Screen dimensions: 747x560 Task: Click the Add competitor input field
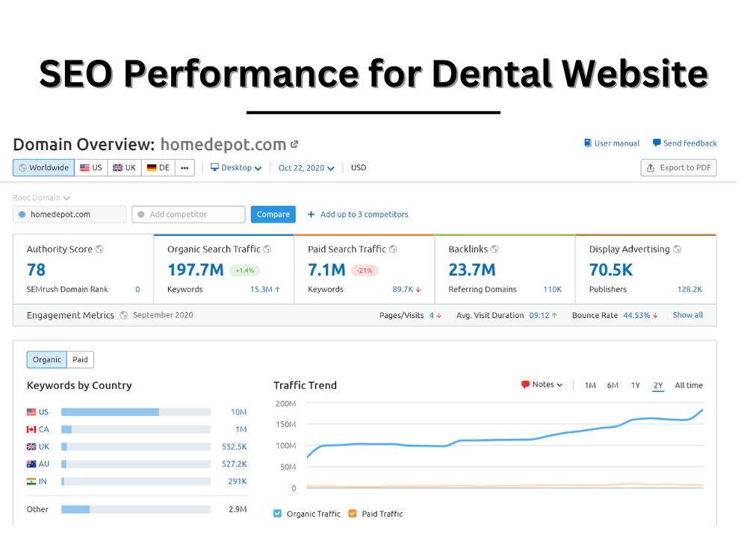coord(189,214)
